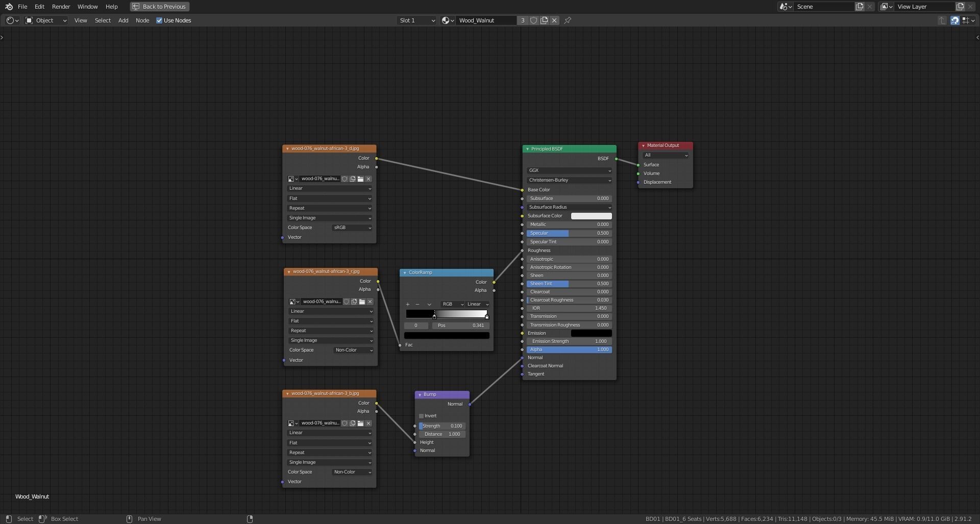The height and width of the screenshot is (524, 980).
Task: Toggle snapping in the node editor header
Action: (x=954, y=20)
